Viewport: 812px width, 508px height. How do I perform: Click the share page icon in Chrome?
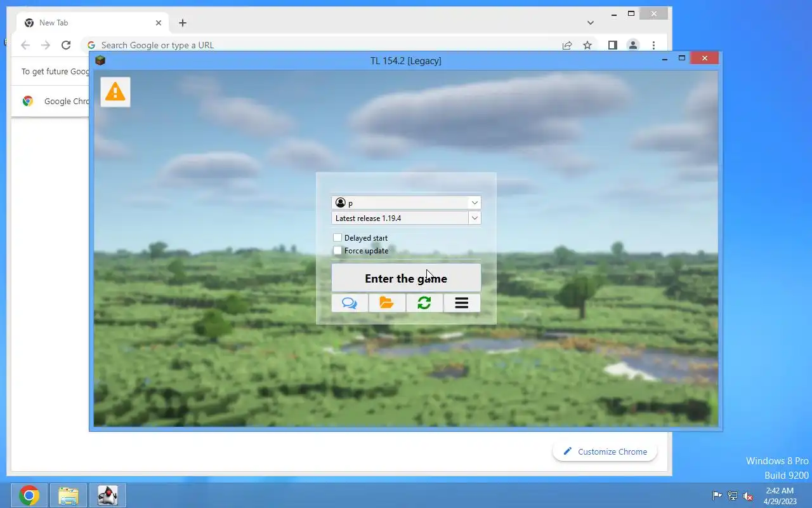pos(567,45)
